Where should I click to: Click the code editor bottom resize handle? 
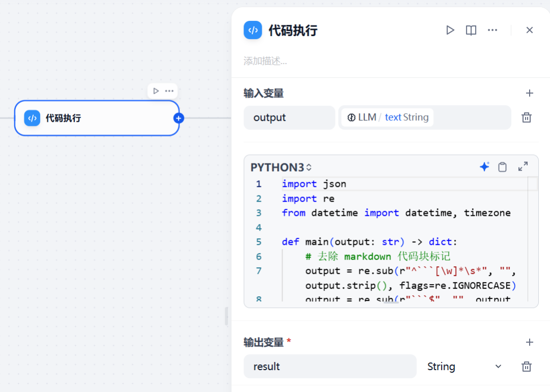click(x=391, y=302)
